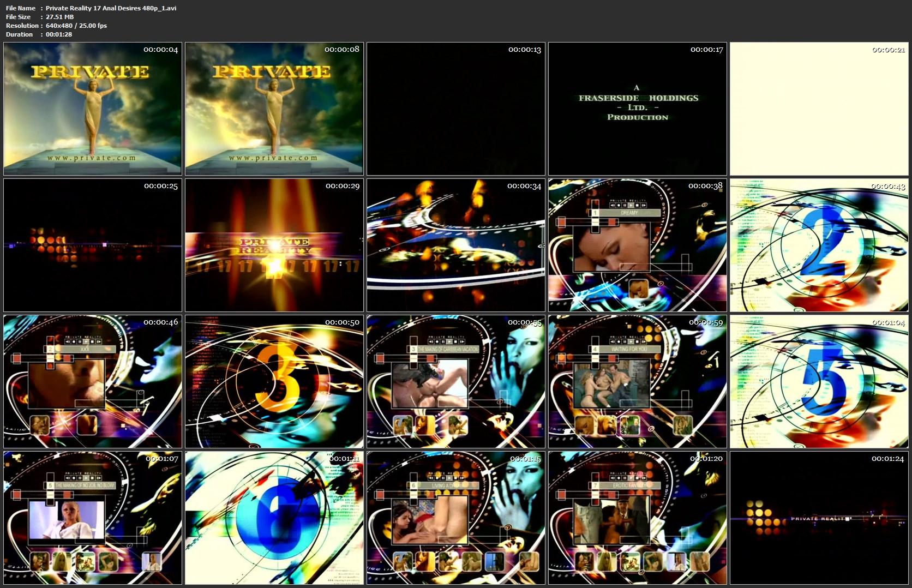Image resolution: width=912 pixels, height=588 pixels.
Task: Click the frame stamped 00:00:38
Action: (x=638, y=245)
